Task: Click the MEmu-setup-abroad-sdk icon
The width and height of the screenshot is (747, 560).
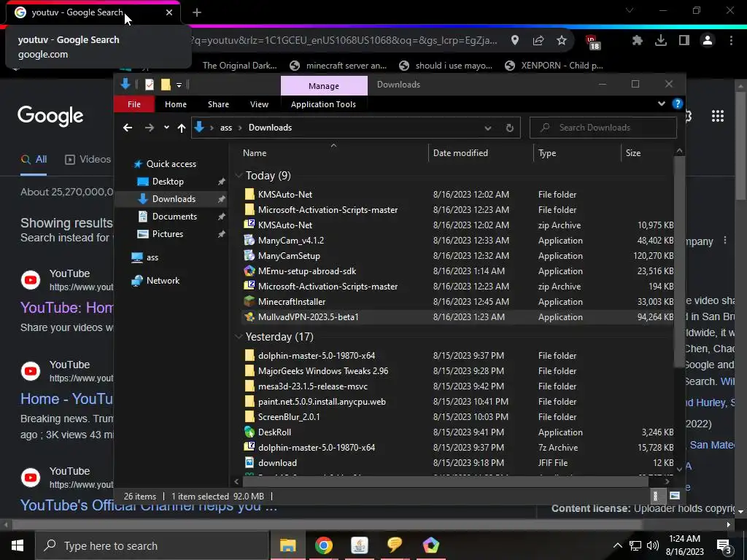Action: click(x=249, y=271)
